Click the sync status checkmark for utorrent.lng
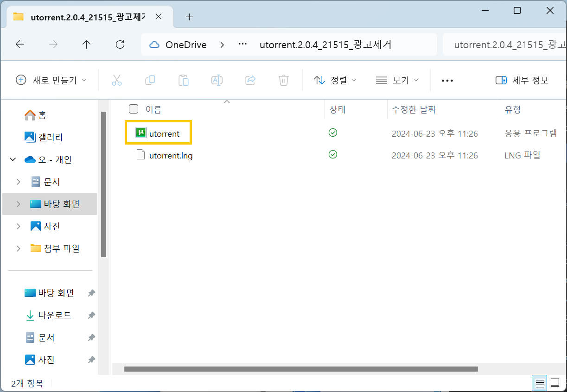Image resolution: width=567 pixels, height=392 pixels. click(x=333, y=154)
